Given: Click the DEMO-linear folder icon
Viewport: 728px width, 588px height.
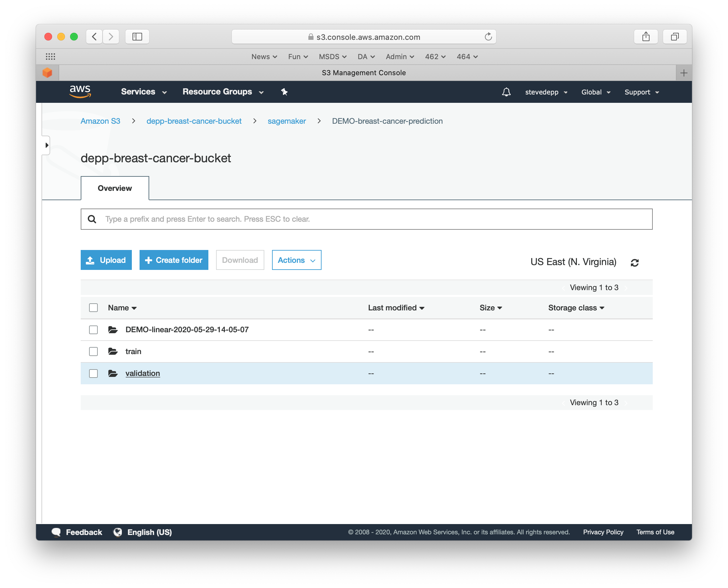Looking at the screenshot, I should pyautogui.click(x=113, y=330).
